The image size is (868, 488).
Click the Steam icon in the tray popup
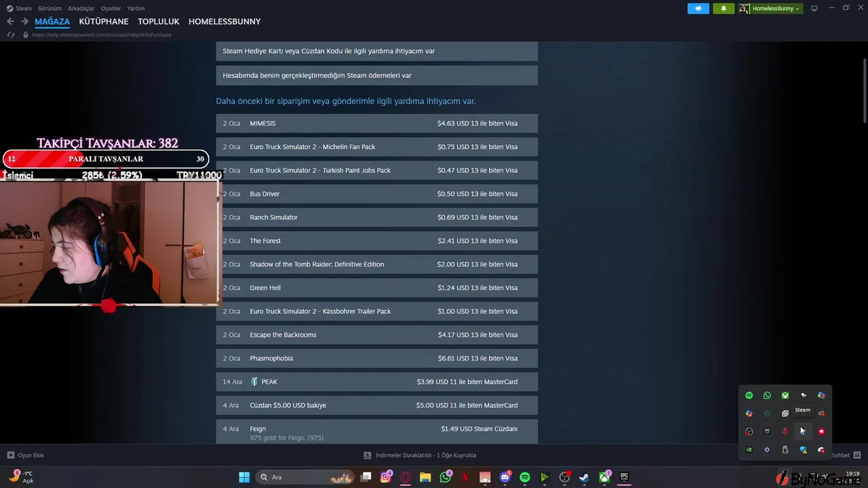(x=803, y=431)
